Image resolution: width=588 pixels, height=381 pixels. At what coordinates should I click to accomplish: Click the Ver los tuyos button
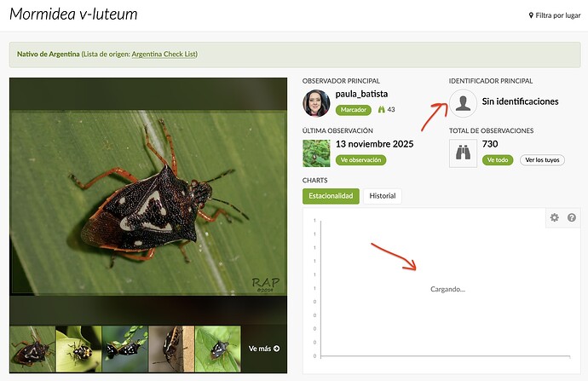pyautogui.click(x=542, y=160)
